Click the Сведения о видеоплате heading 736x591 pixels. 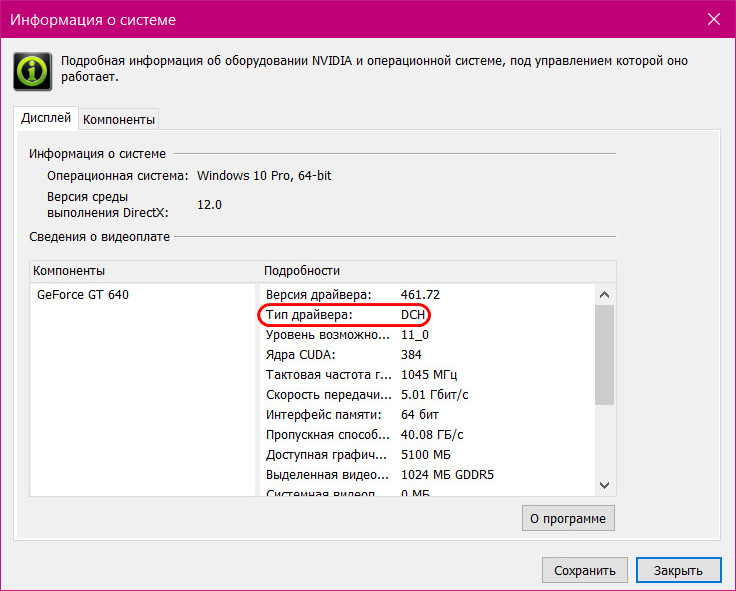[x=100, y=237]
